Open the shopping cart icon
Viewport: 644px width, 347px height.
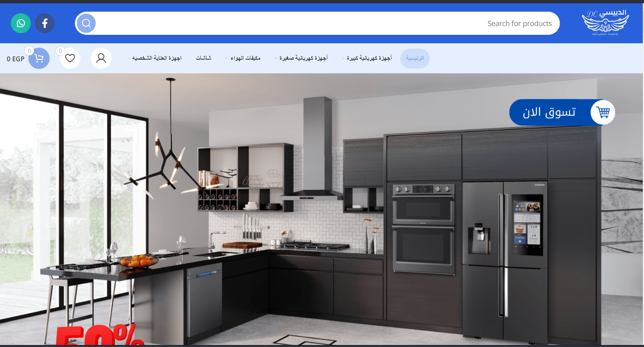point(39,59)
